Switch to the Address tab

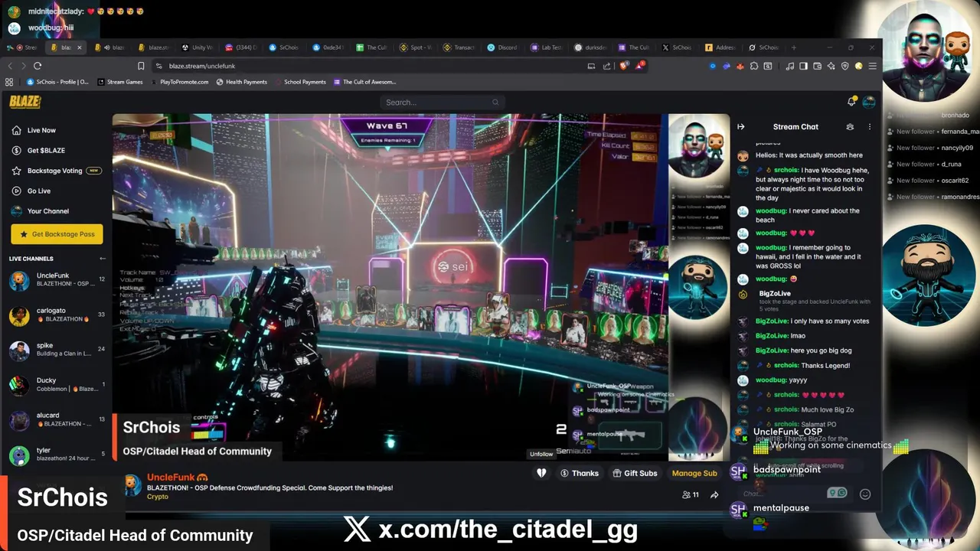pyautogui.click(x=720, y=47)
